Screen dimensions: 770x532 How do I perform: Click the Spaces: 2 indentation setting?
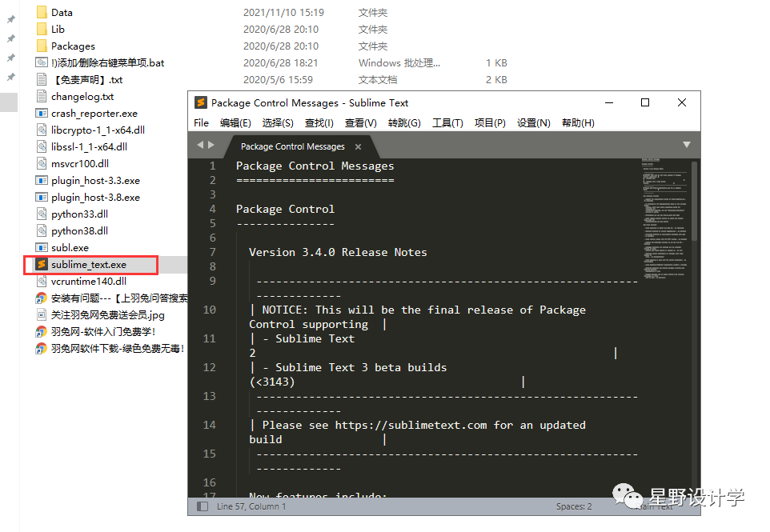coord(574,506)
